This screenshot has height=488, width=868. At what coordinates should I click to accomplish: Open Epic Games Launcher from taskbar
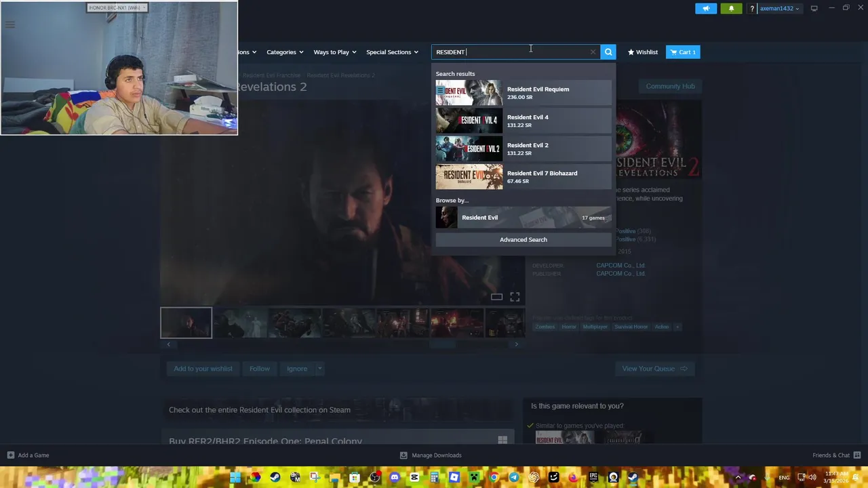click(x=593, y=477)
